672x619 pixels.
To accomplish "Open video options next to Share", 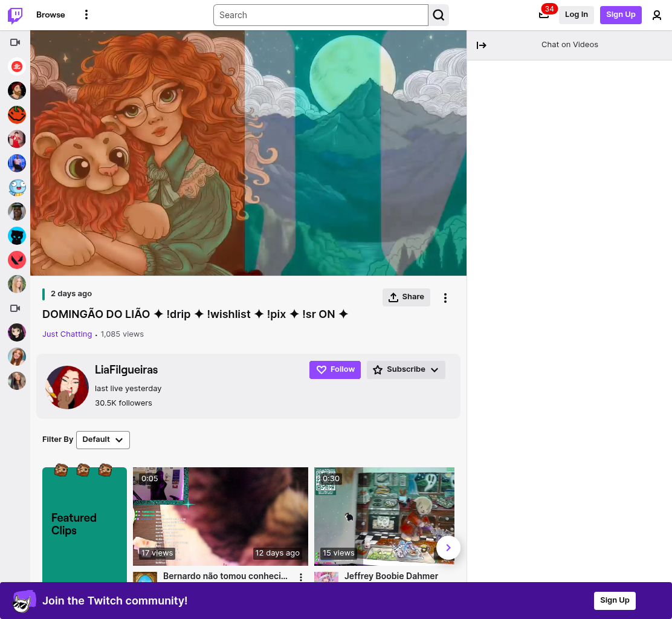I will [445, 298].
